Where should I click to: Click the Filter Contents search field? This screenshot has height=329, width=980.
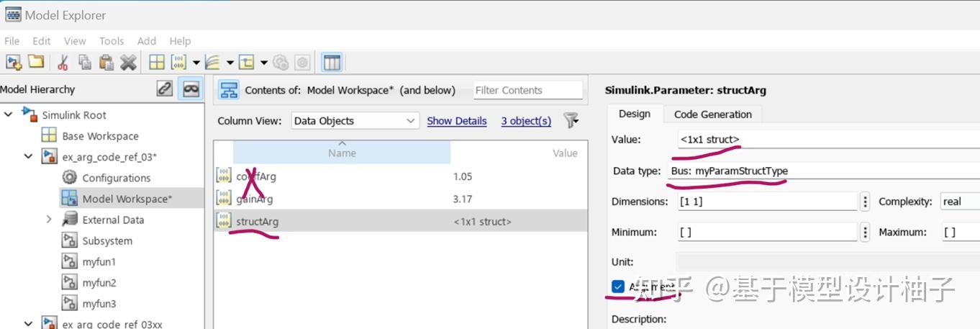tap(527, 90)
